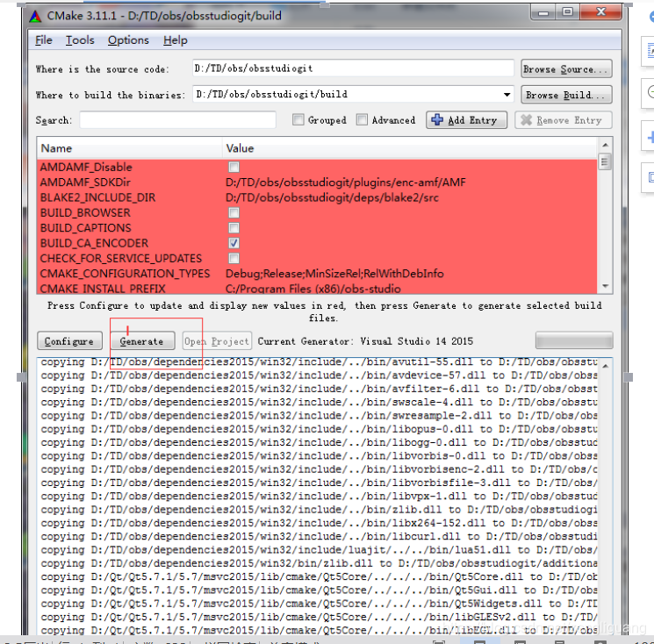Click the Generate button

(142, 341)
